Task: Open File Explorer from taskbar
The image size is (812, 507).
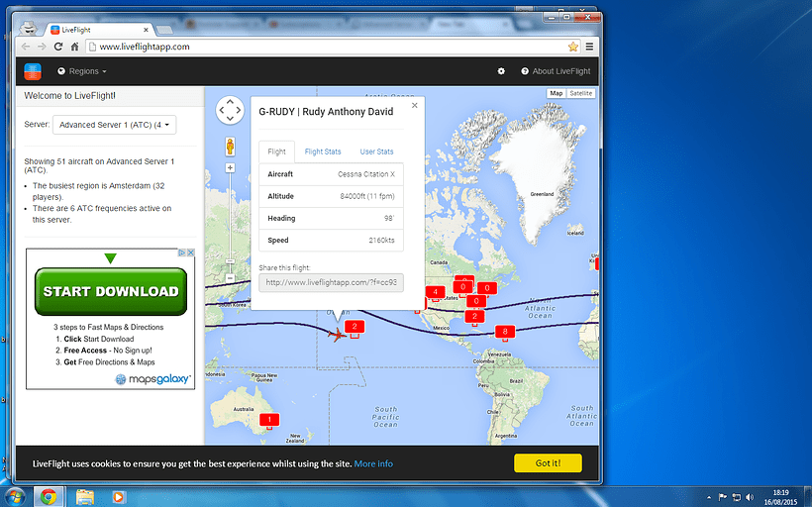Action: [x=85, y=497]
